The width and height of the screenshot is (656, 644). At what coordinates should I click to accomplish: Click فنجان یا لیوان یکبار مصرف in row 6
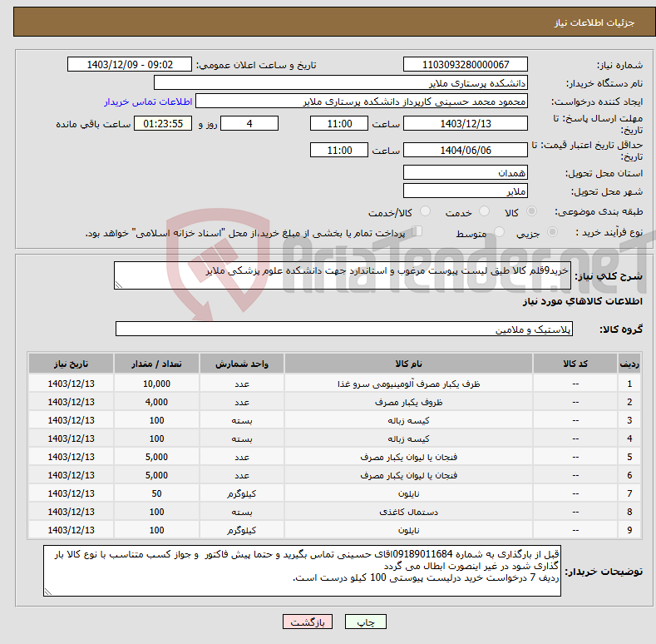tap(408, 476)
